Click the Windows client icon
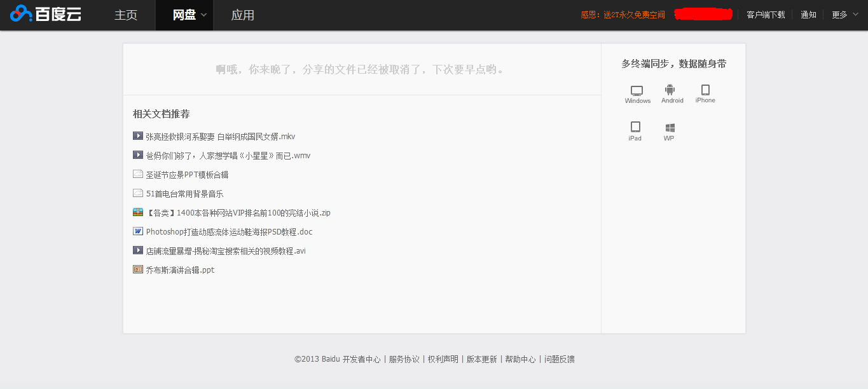This screenshot has height=389, width=868. click(637, 94)
